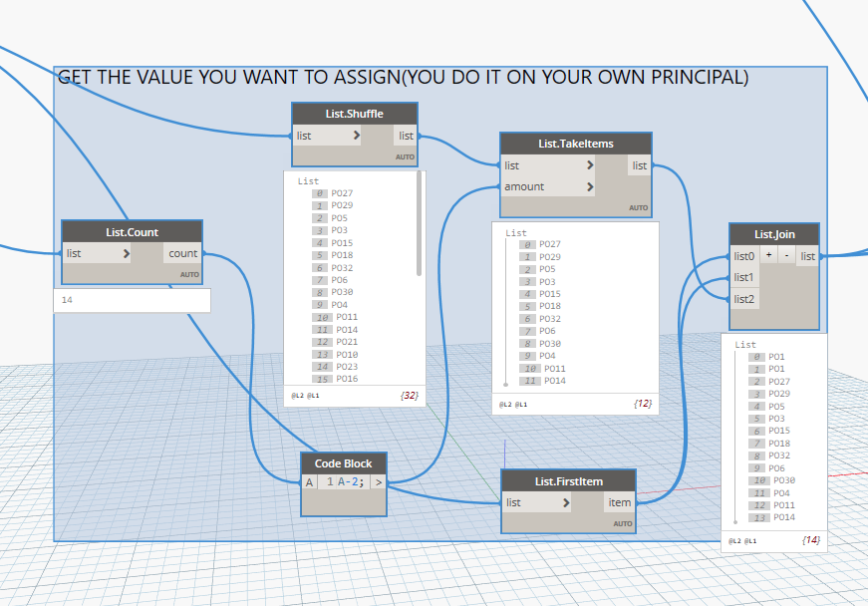Expand List.FirstItem list input chevron

[x=566, y=502]
